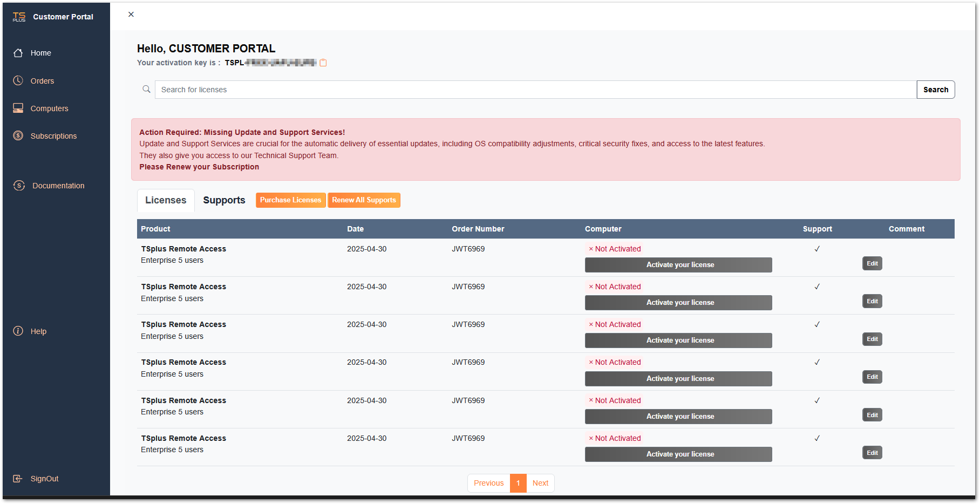Viewport: 980px width, 504px height.
Task: Click the Documentation icon in sidebar
Action: pos(19,186)
